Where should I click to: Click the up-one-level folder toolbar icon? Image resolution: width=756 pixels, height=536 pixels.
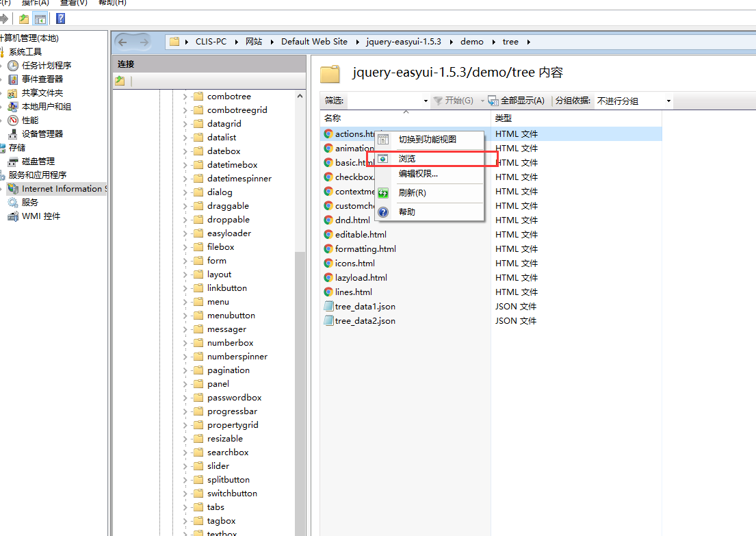pyautogui.click(x=24, y=19)
